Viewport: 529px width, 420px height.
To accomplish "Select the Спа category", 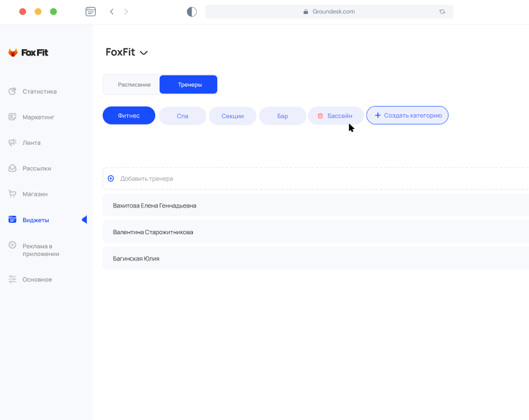I will (x=183, y=116).
